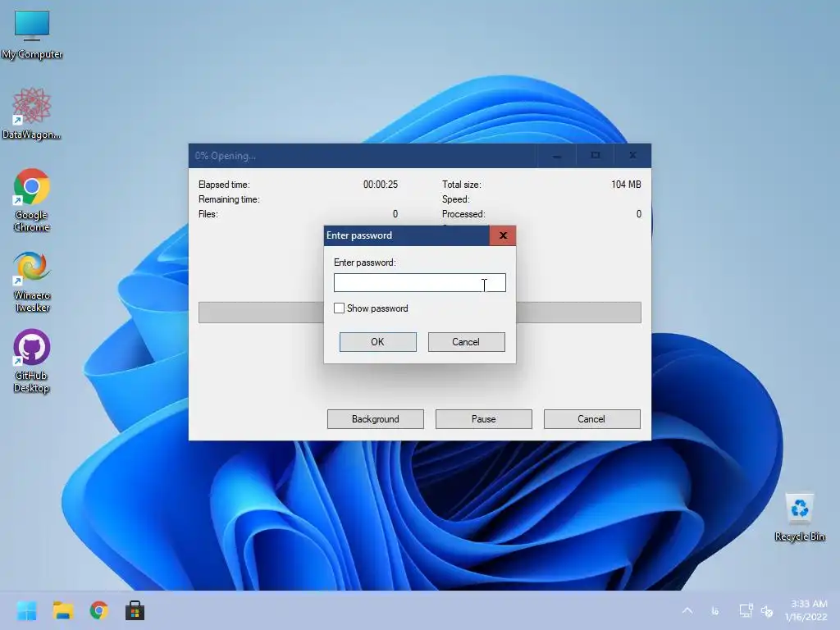
Task: Click the Files label
Action: (x=208, y=214)
